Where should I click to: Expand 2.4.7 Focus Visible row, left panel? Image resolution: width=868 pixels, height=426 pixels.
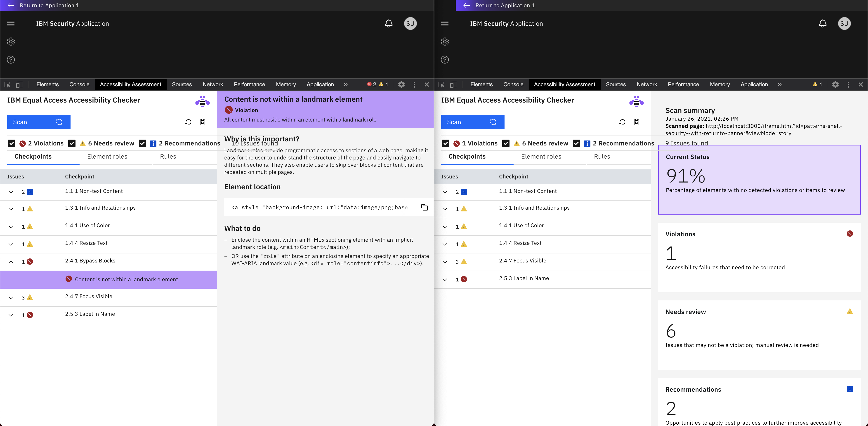point(11,297)
